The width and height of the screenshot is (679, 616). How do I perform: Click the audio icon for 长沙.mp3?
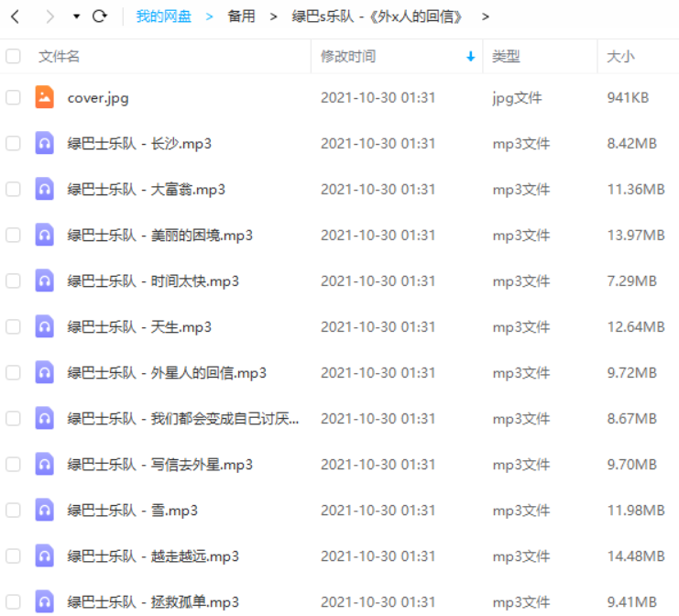point(44,143)
